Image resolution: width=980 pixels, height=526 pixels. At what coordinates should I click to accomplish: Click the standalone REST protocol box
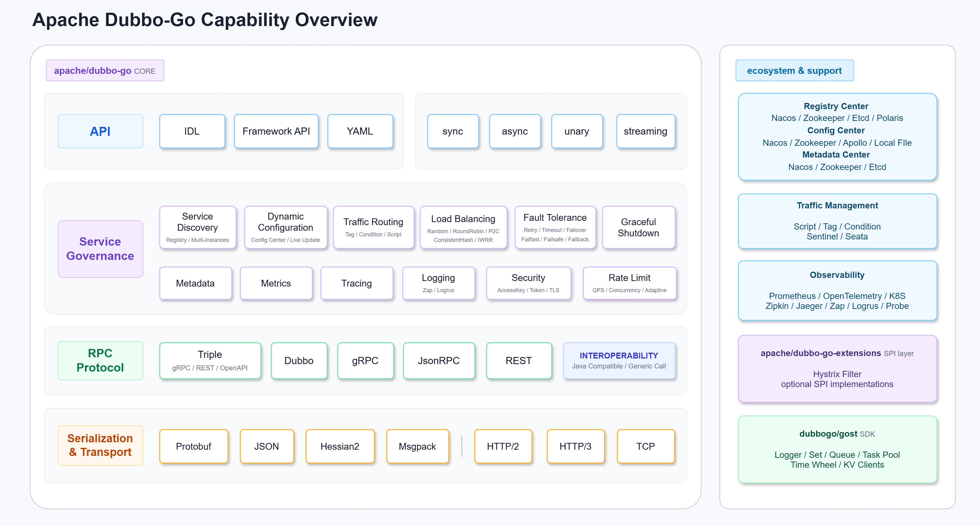[519, 361]
